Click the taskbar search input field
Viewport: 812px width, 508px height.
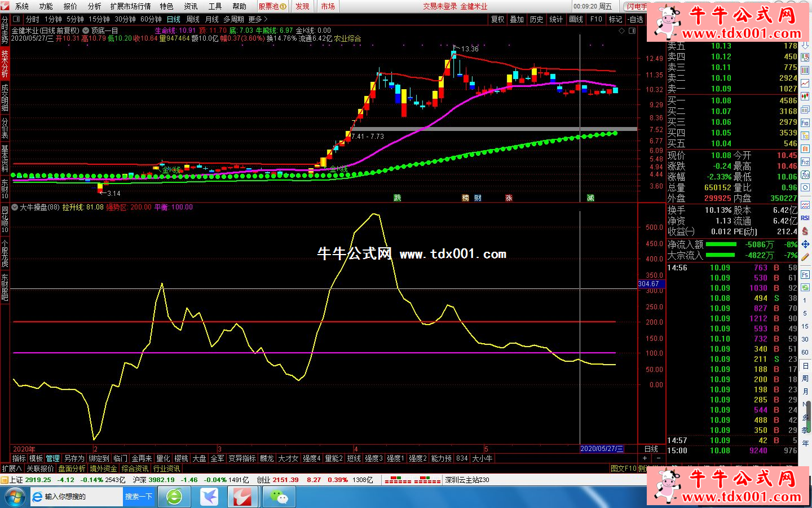pos(77,497)
